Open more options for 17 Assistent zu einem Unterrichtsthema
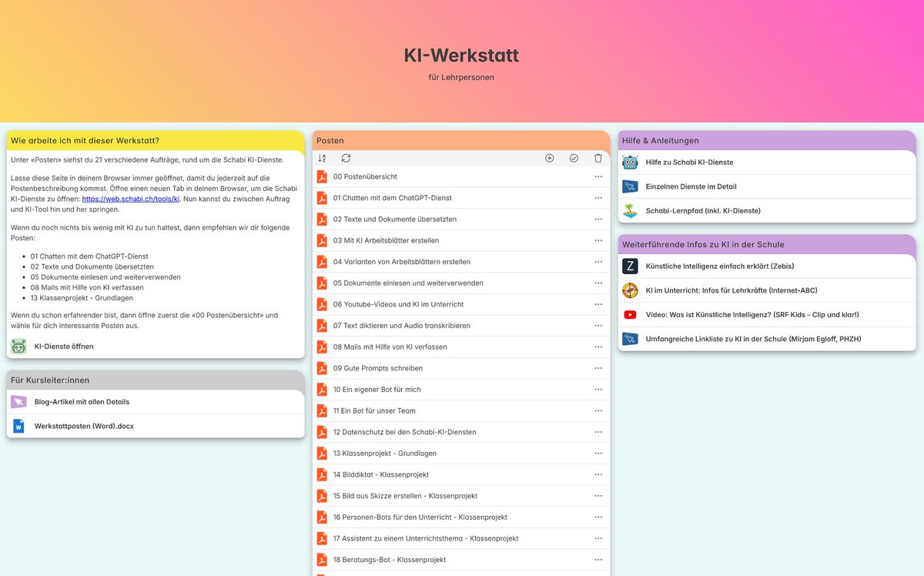 (x=598, y=539)
